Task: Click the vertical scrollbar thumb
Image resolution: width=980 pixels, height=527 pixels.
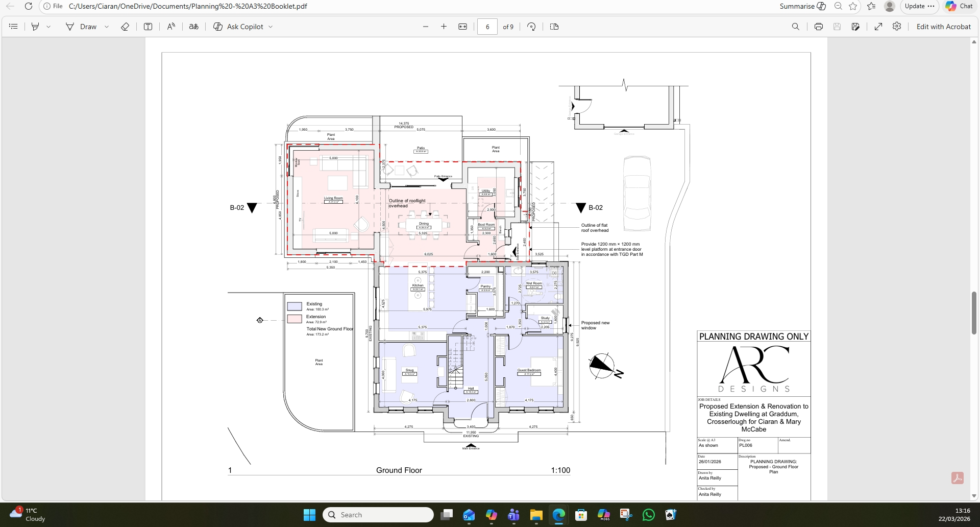Action: point(974,313)
